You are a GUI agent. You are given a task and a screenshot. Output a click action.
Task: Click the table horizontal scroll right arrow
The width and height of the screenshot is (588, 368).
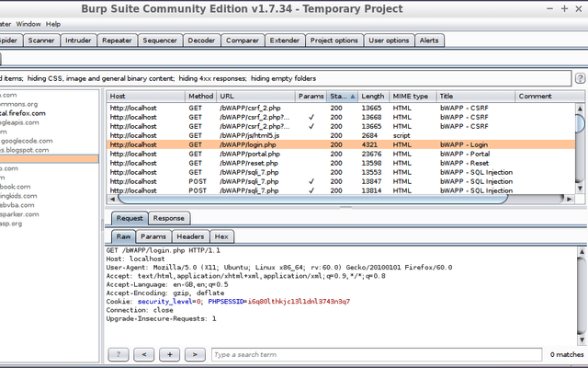click(x=570, y=199)
